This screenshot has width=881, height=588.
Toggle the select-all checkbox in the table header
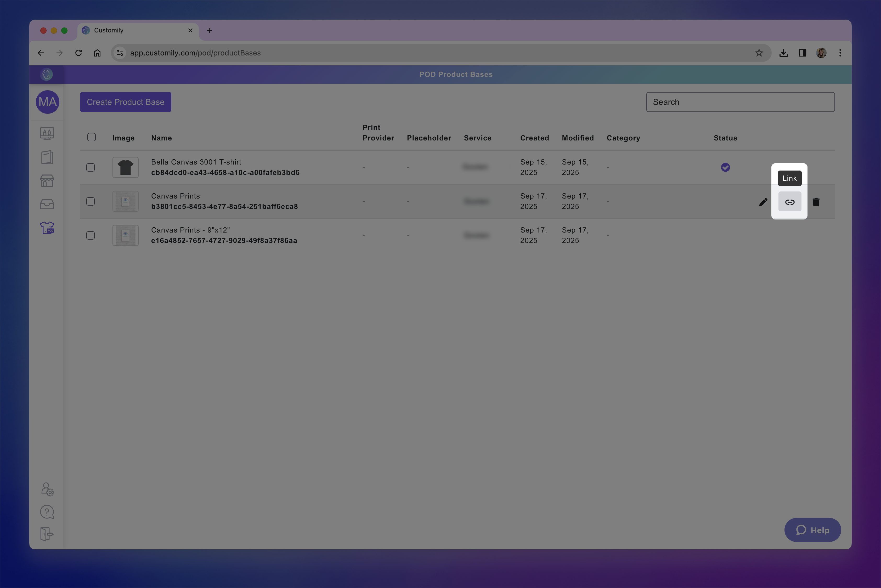[x=92, y=137]
